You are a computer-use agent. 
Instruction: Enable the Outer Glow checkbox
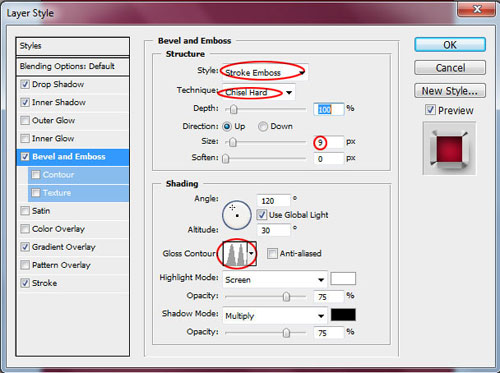click(x=25, y=120)
